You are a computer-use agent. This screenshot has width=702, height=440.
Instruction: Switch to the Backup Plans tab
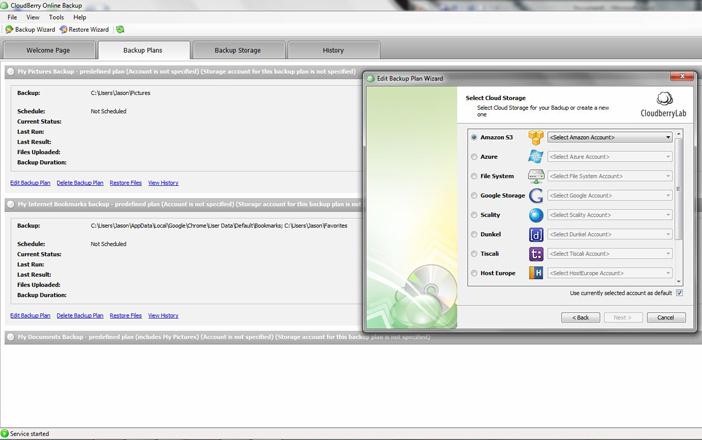[143, 50]
